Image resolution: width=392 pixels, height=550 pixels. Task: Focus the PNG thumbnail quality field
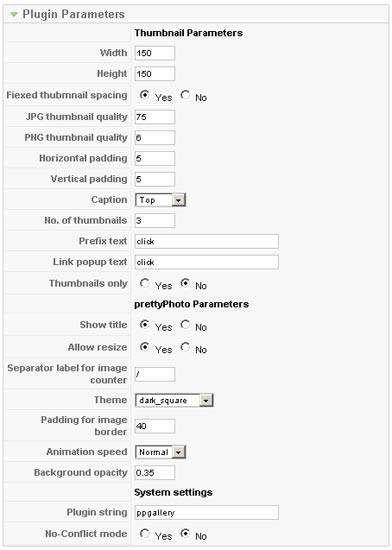click(x=155, y=138)
